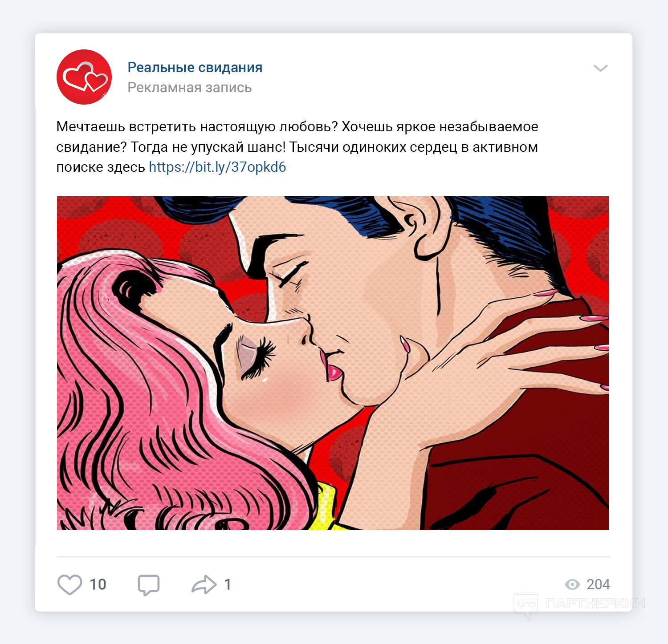Image resolution: width=668 pixels, height=644 pixels.
Task: Follow the bit.ly/37opkd6 link
Action: click(217, 167)
